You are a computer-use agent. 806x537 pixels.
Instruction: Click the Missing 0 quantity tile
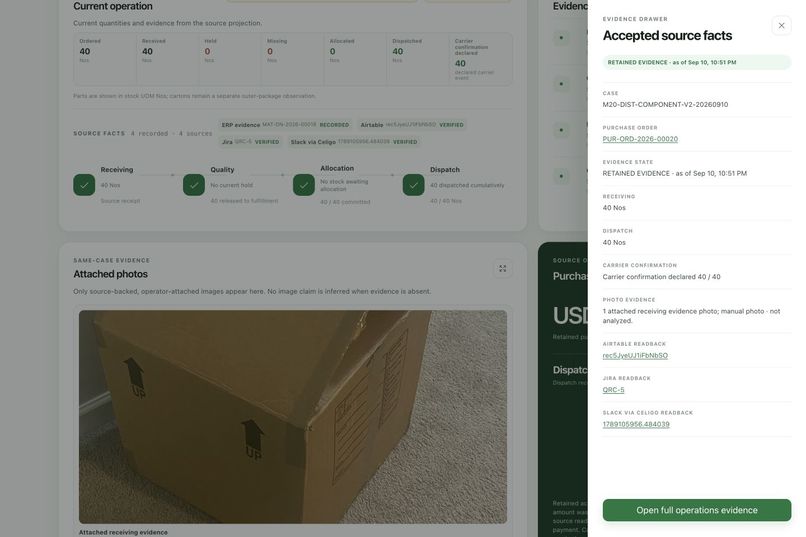[x=292, y=58]
